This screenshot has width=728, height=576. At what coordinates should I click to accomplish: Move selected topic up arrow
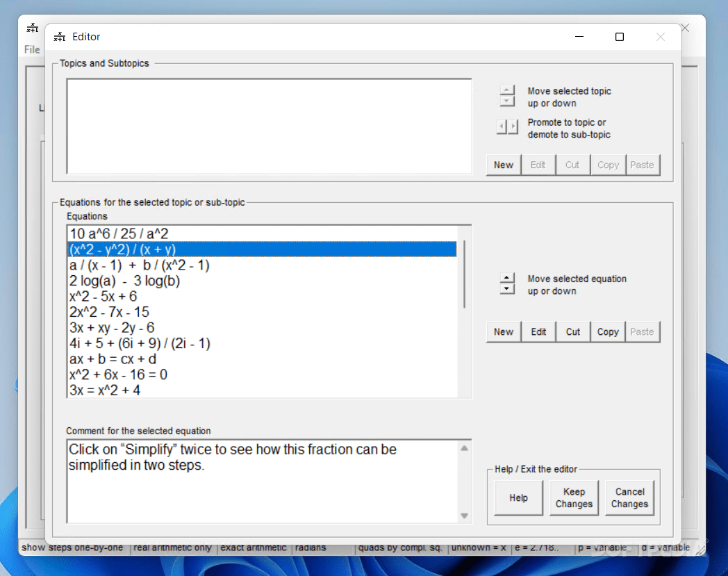coord(507,90)
